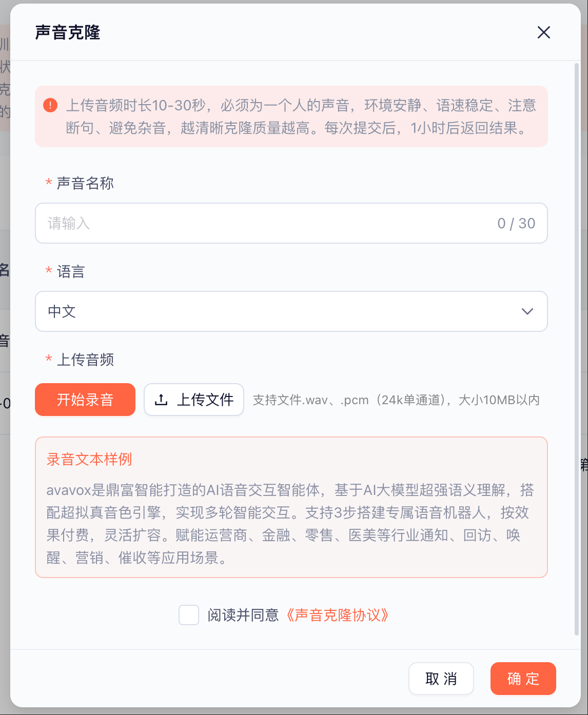Cancel using the 取消 button

[x=441, y=679]
